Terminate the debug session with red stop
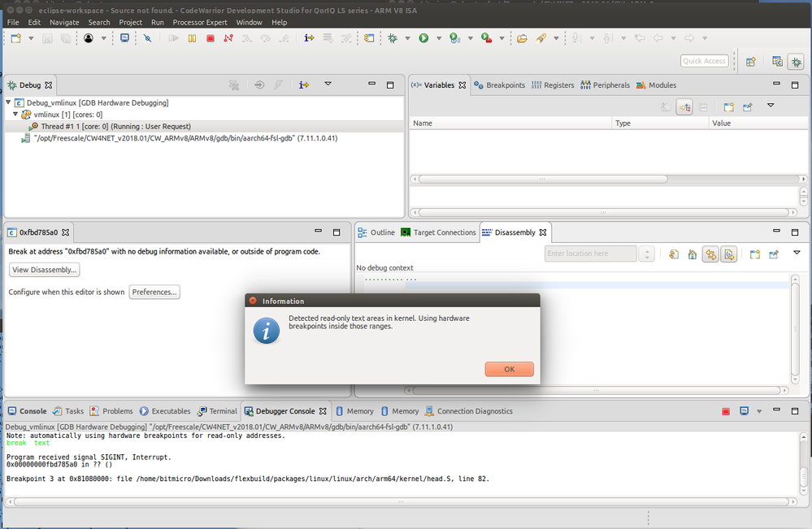812x529 pixels. click(x=211, y=38)
